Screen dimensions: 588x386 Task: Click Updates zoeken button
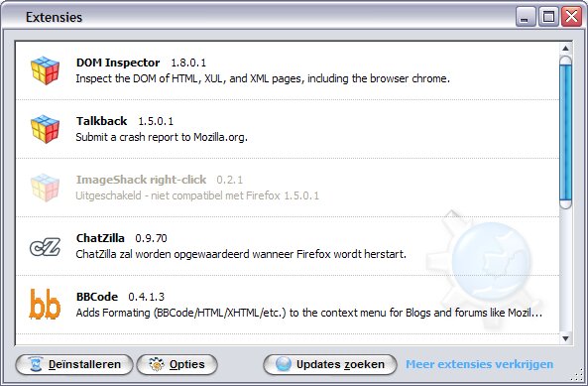click(330, 364)
